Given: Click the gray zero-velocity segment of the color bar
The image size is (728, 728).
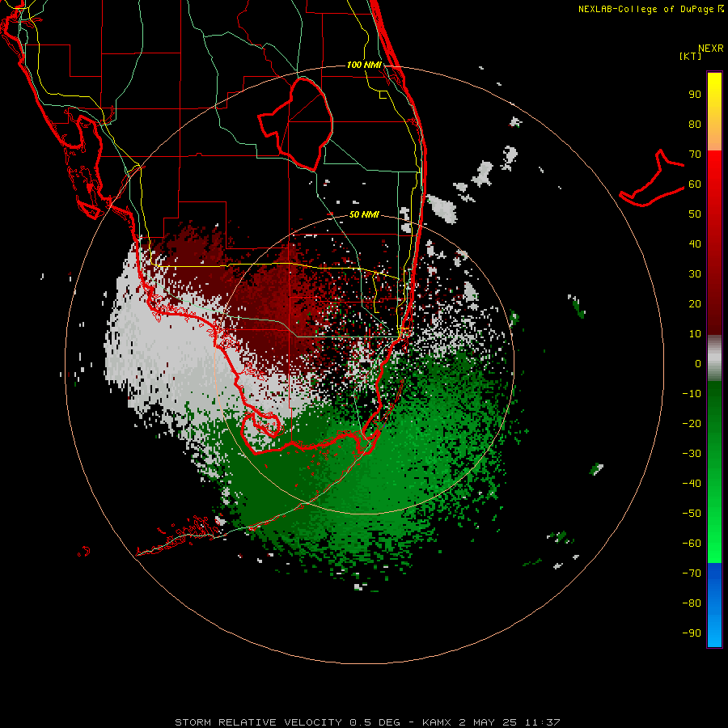Looking at the screenshot, I should click(714, 358).
